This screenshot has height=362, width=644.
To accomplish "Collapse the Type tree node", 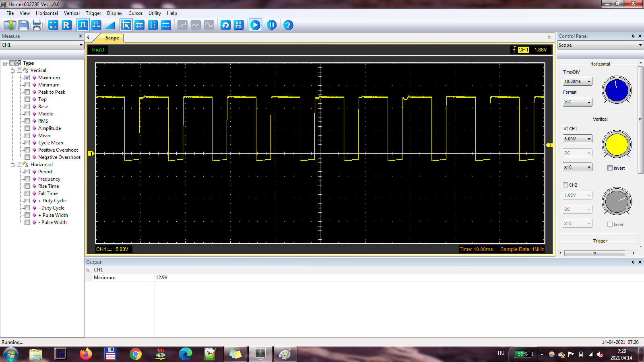I will click(x=5, y=64).
